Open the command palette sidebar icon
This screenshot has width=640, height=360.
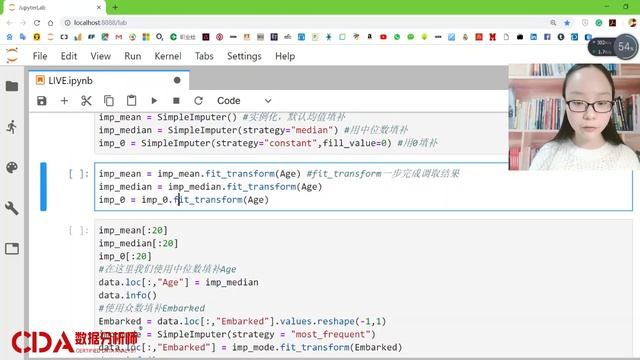(x=12, y=167)
